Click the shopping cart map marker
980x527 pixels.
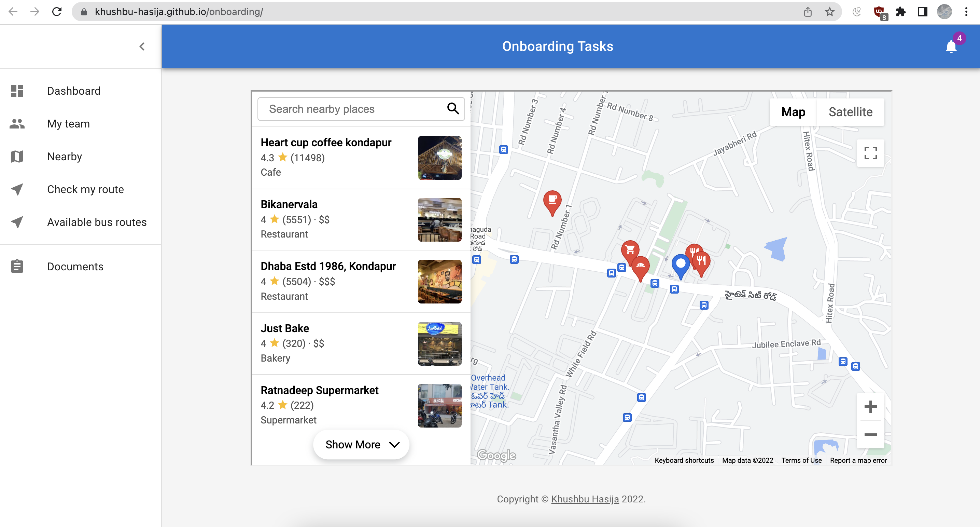click(x=630, y=250)
